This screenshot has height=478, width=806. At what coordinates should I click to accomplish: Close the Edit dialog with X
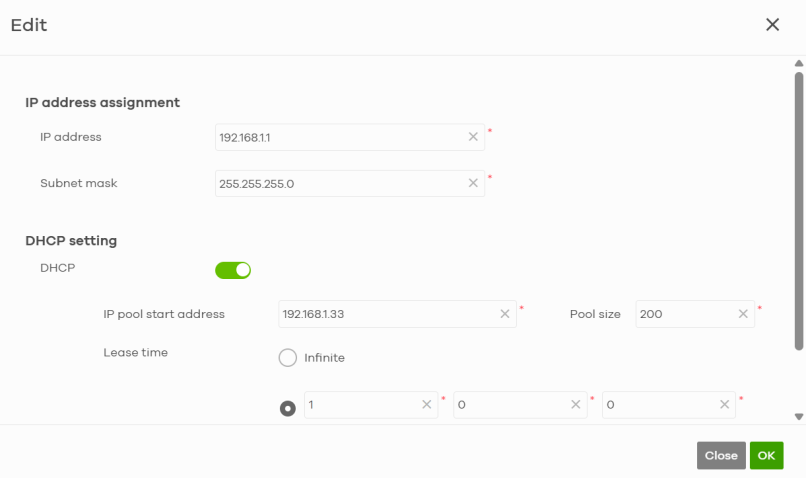pyautogui.click(x=772, y=24)
